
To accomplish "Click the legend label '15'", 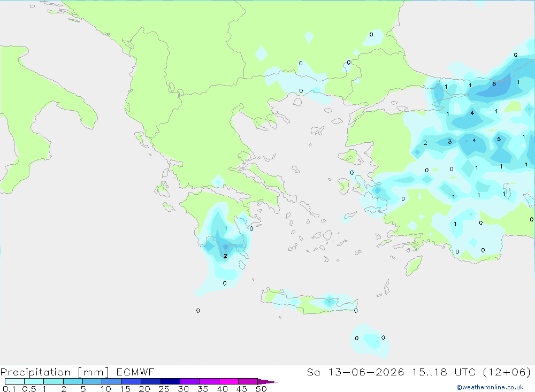I will pyautogui.click(x=125, y=389).
